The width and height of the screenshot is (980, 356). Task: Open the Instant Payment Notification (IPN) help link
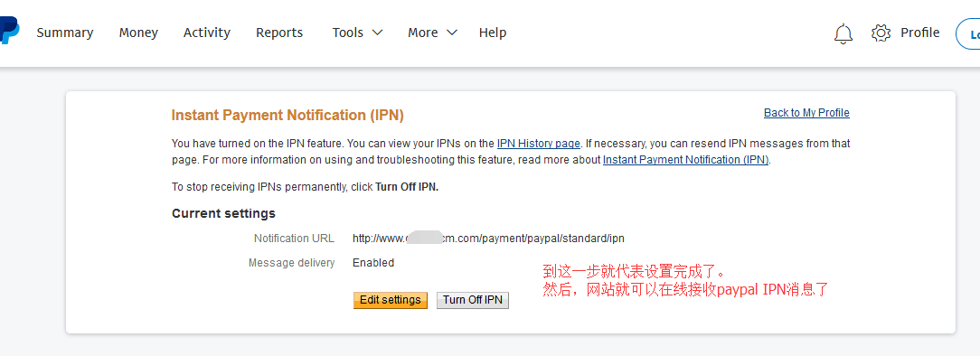coord(685,160)
